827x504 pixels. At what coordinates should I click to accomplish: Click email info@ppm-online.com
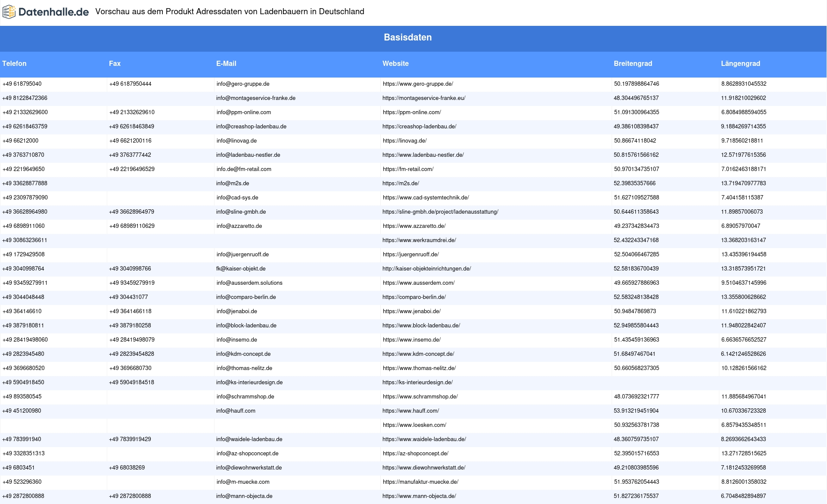(x=244, y=112)
